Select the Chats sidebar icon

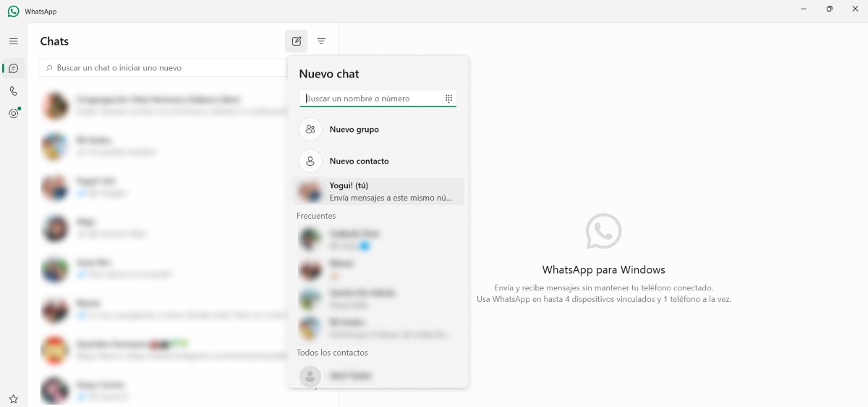pos(13,68)
